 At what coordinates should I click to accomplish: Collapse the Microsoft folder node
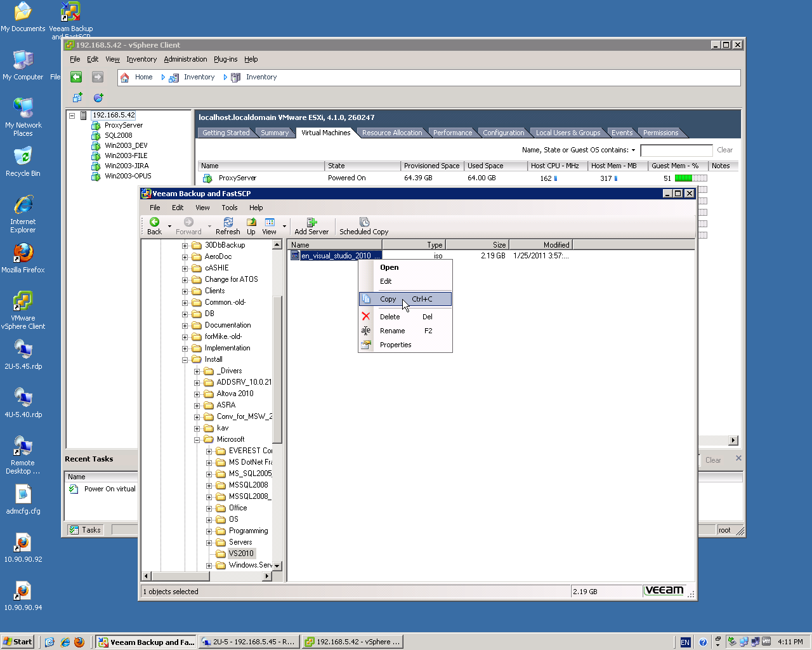(197, 439)
